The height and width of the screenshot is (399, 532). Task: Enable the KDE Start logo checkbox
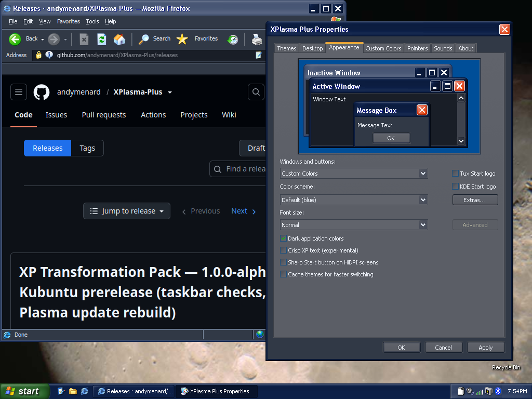[x=455, y=187]
